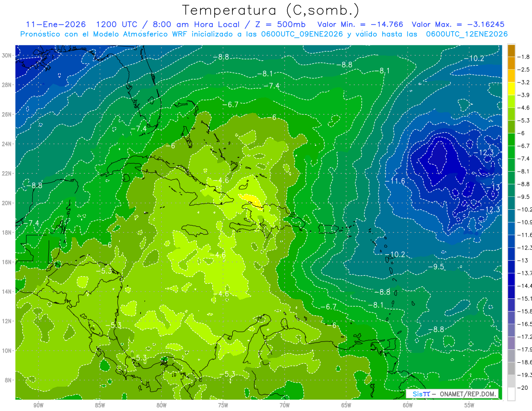Click the 'SisTT - ONAMET/REP.DOM.' logo box
Image resolution: width=532 pixels, height=411 pixels.
coord(452,394)
